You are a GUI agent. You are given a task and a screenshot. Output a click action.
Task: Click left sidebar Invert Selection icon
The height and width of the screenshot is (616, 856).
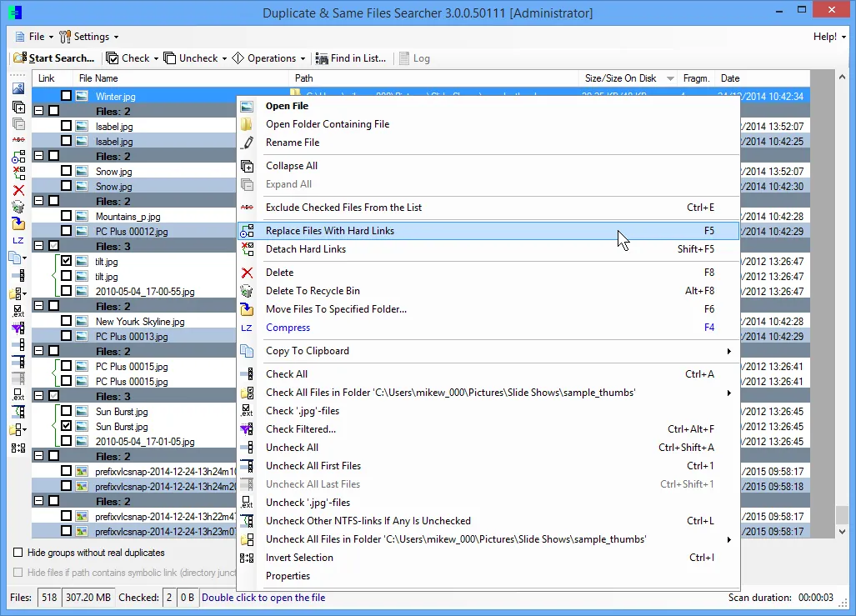[18, 448]
